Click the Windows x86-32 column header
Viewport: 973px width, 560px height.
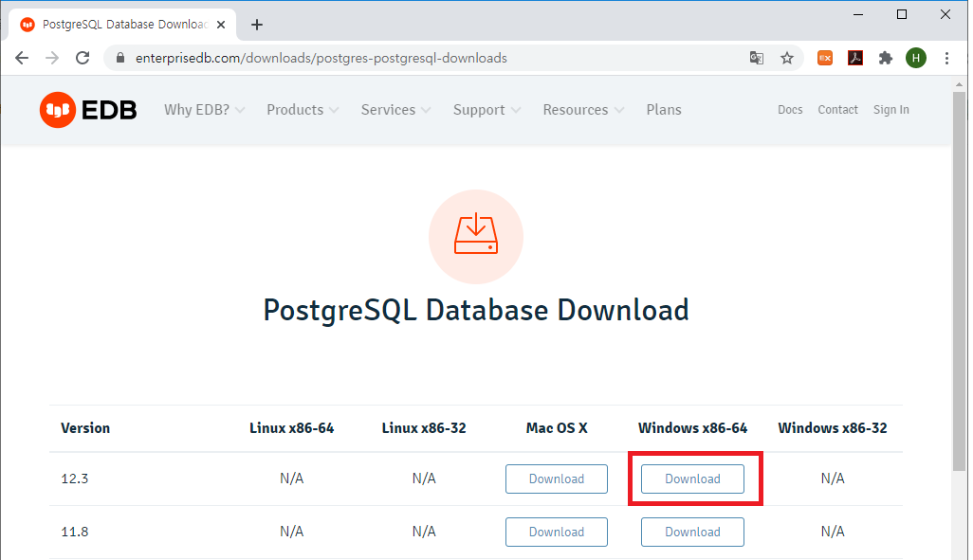833,428
